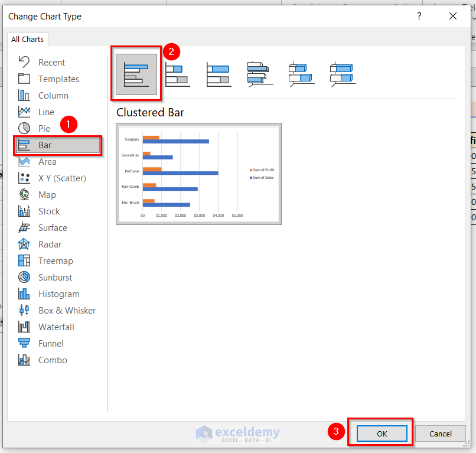The width and height of the screenshot is (476, 453).
Task: Choose the Radar chart category
Action: point(50,245)
